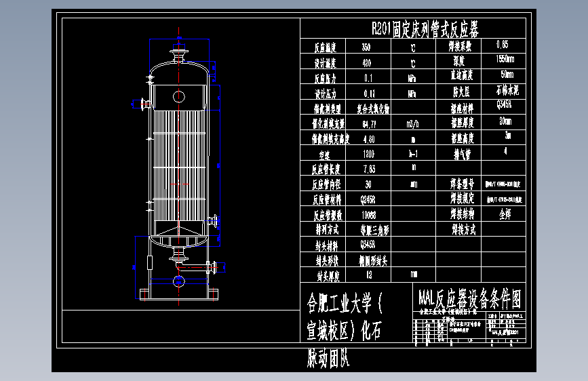Select the space velocity value 1200
The image size is (588, 381).
click(x=369, y=154)
